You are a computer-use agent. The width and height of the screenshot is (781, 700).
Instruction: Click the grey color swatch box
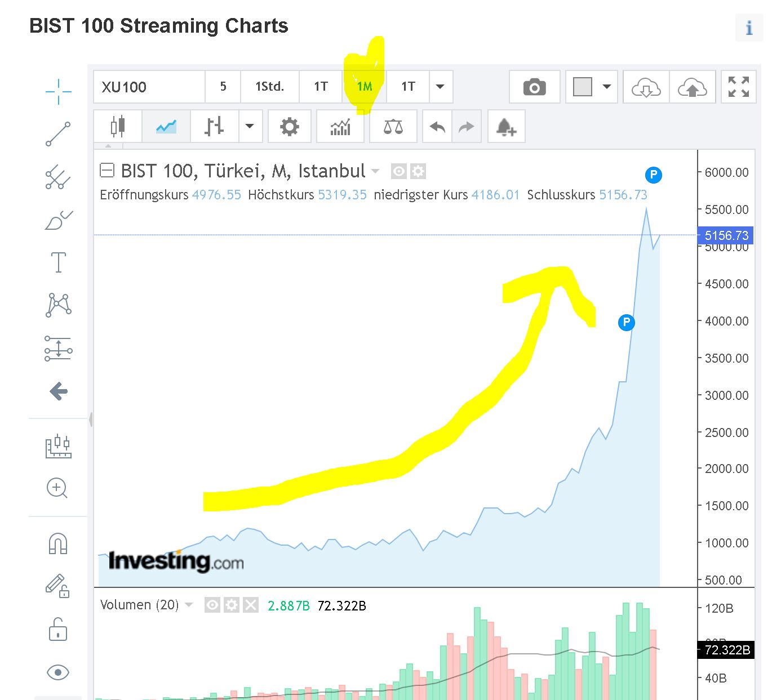pyautogui.click(x=583, y=87)
